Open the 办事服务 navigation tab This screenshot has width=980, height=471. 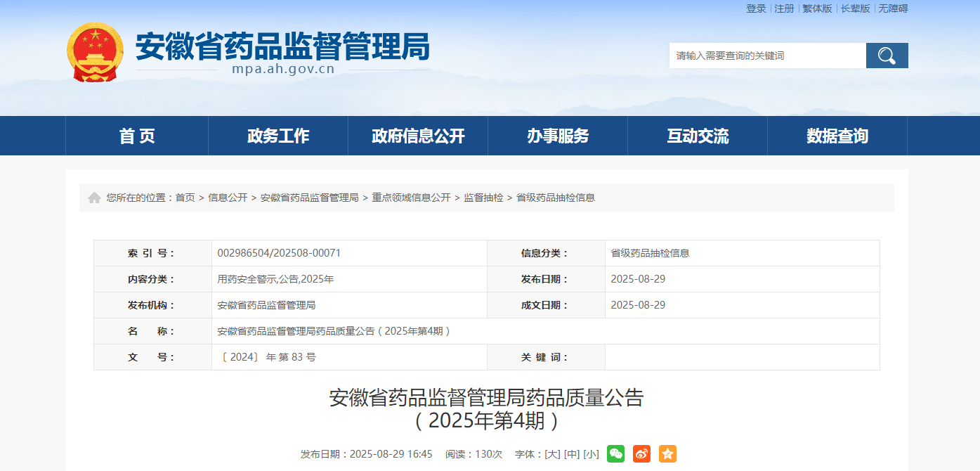558,136
